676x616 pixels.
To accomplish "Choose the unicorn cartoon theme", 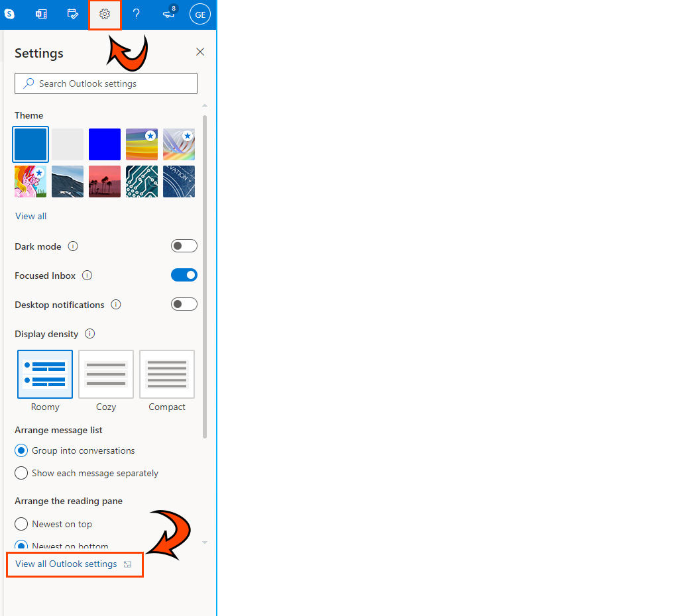I will (30, 181).
